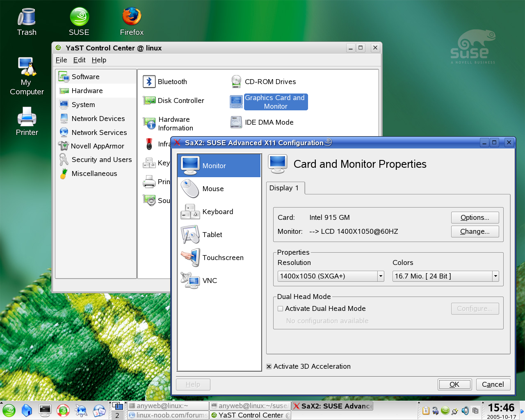This screenshot has height=420, width=525.
Task: Select the Software category in YaST
Action: click(x=96, y=77)
